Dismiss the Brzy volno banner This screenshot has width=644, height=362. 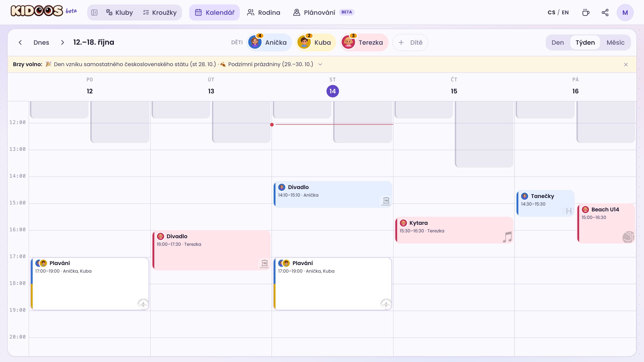[626, 64]
